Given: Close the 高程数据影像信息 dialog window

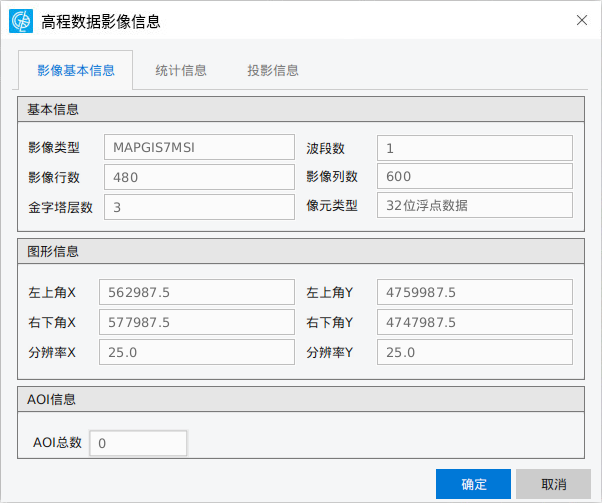Looking at the screenshot, I should point(581,20).
